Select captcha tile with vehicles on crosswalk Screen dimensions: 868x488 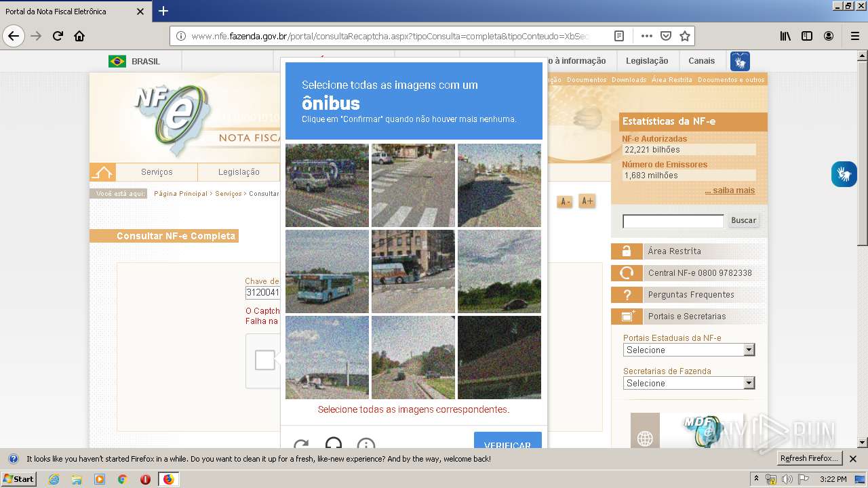click(x=327, y=185)
